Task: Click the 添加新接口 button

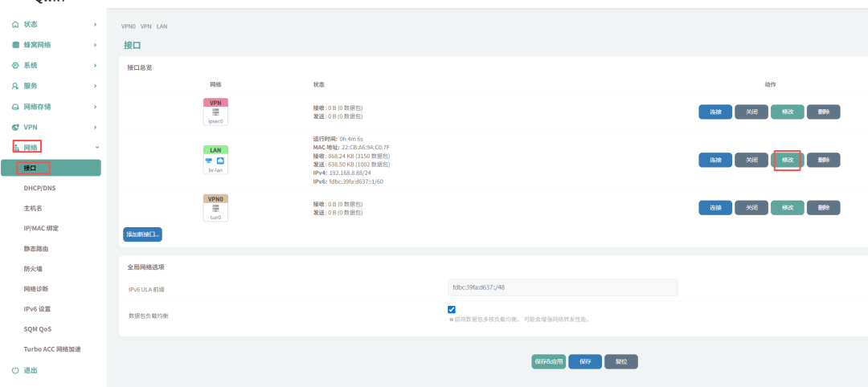Action: click(x=142, y=234)
